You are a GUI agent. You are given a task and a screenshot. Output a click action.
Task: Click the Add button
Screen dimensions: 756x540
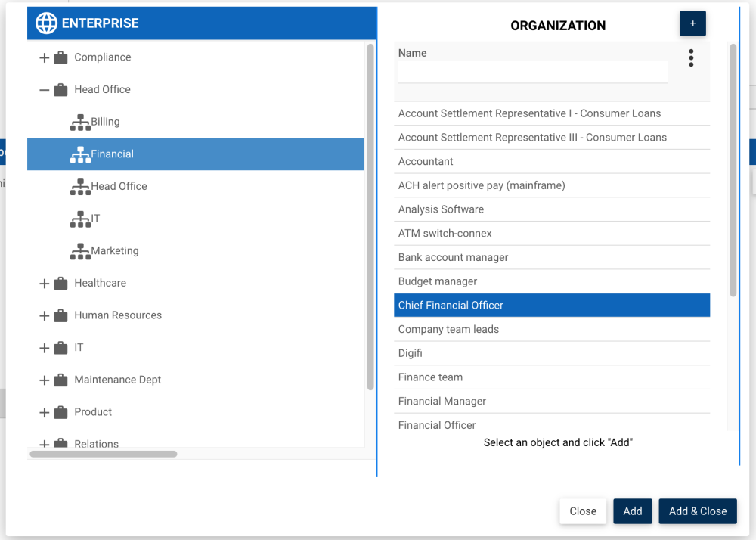click(633, 511)
